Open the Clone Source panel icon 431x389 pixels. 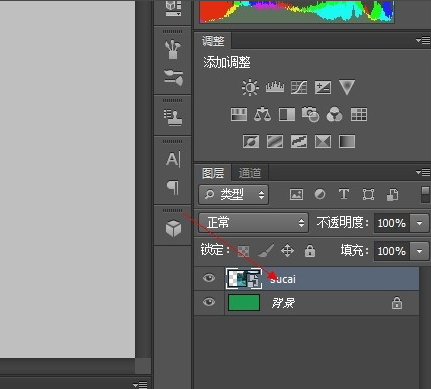tap(173, 118)
